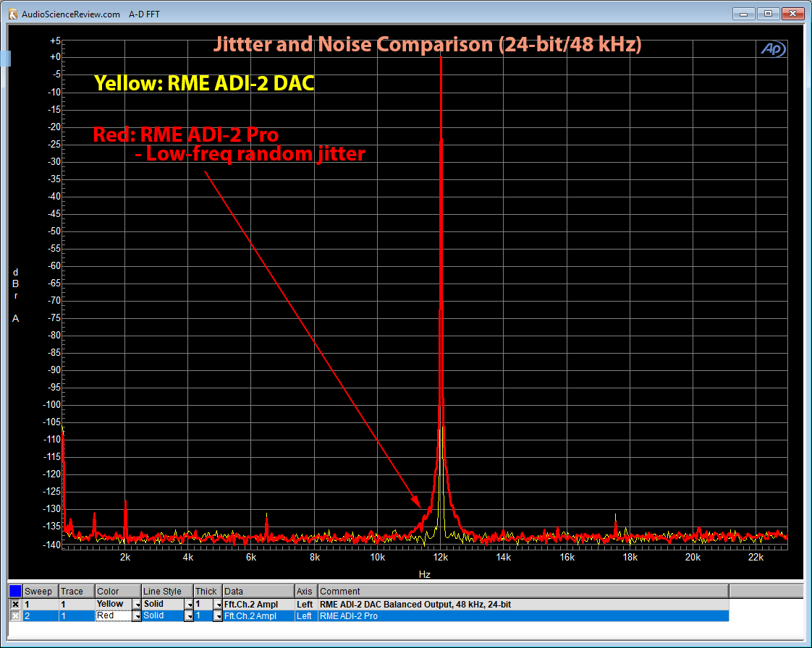Image resolution: width=812 pixels, height=648 pixels.
Task: Open the Red color dropdown
Action: pyautogui.click(x=137, y=616)
